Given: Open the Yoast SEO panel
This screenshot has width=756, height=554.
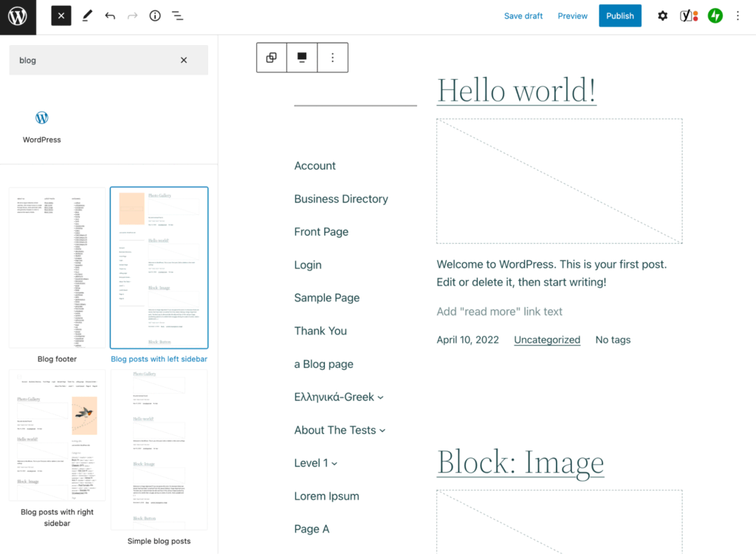Looking at the screenshot, I should [689, 16].
